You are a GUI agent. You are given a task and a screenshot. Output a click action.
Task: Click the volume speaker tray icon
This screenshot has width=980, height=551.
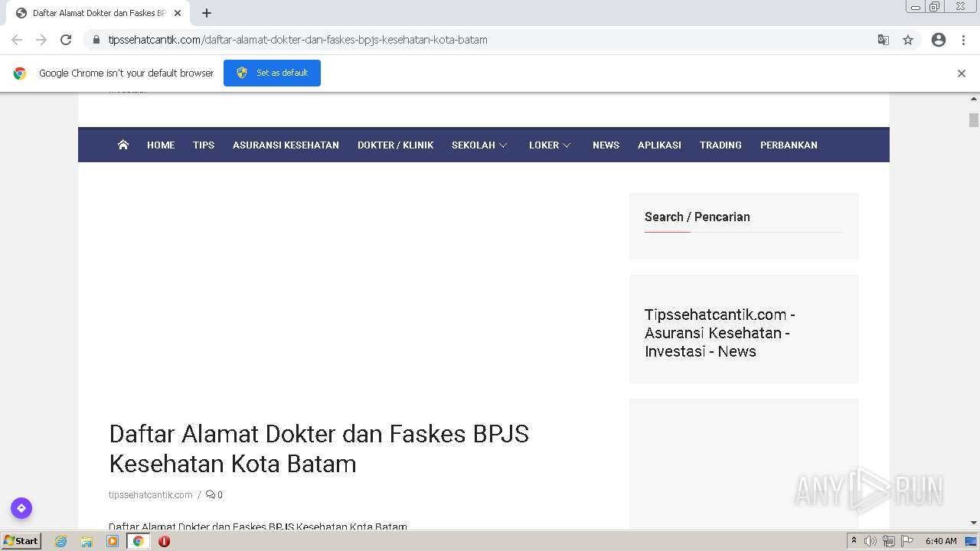coord(871,541)
